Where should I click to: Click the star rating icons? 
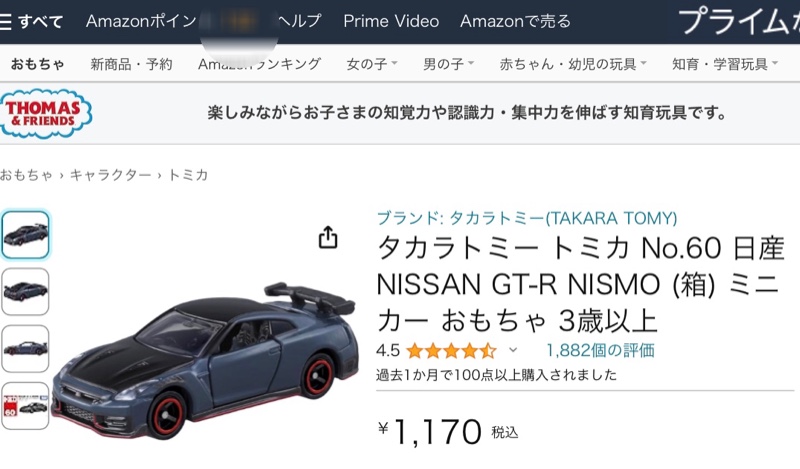pos(451,351)
